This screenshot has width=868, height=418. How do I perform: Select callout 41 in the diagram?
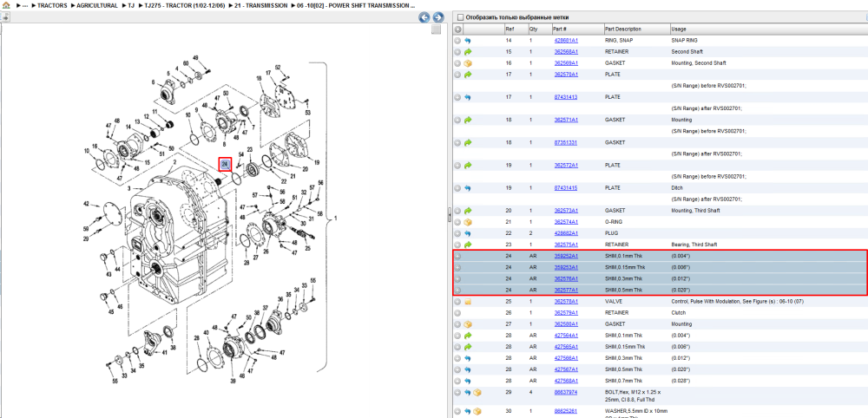click(x=164, y=352)
